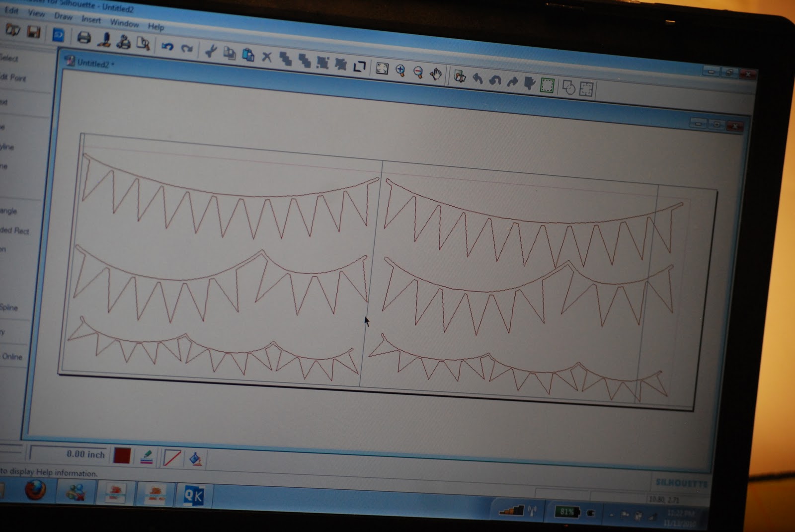The height and width of the screenshot is (532, 795).
Task: Click the 0.00 inch line width field
Action: tap(69, 454)
